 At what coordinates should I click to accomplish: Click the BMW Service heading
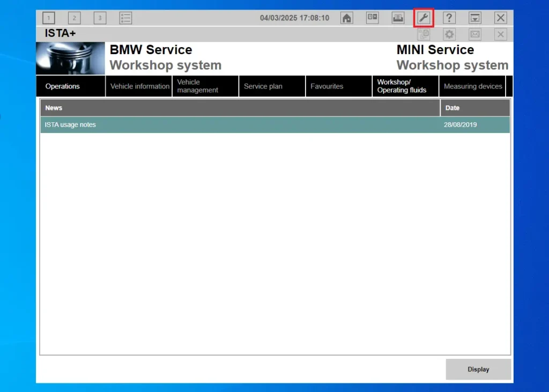coord(151,50)
